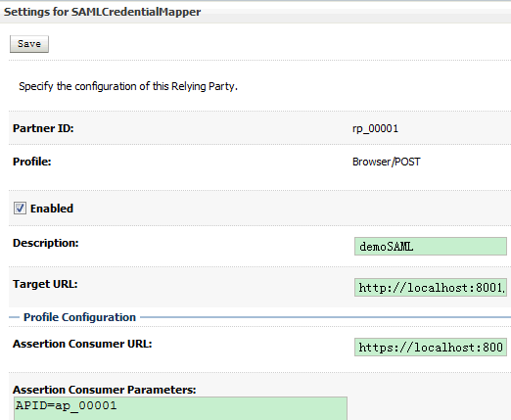Click the Assertion Consumer URL label
This screenshot has width=511, height=420.
82,344
